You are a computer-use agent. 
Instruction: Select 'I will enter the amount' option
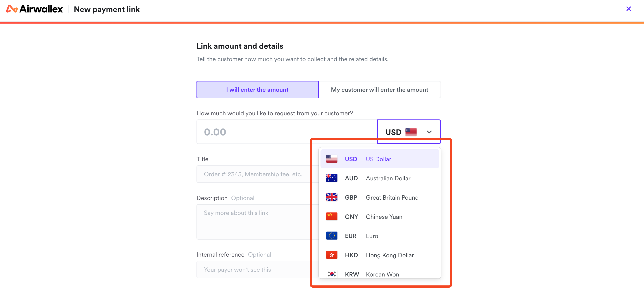tap(257, 90)
